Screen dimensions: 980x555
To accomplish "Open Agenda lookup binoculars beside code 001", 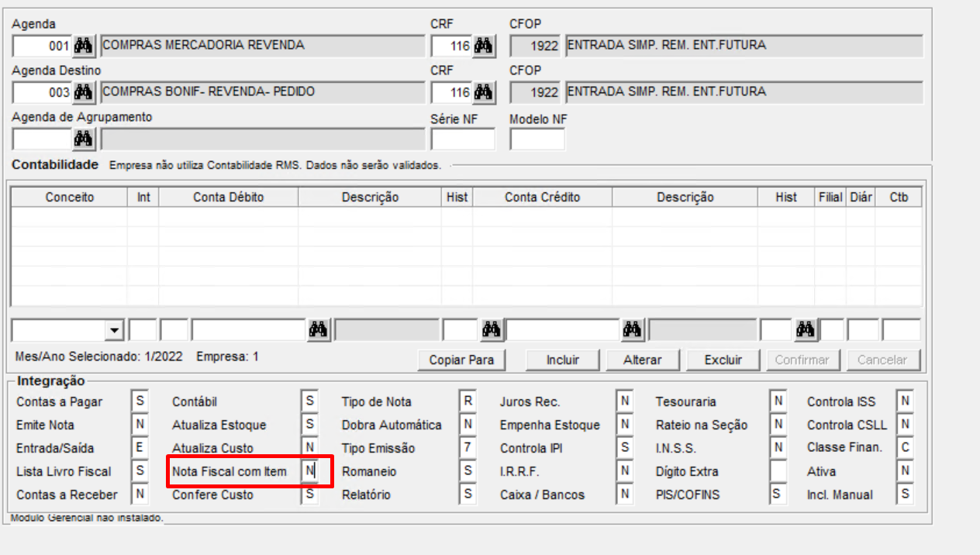I will (x=84, y=46).
